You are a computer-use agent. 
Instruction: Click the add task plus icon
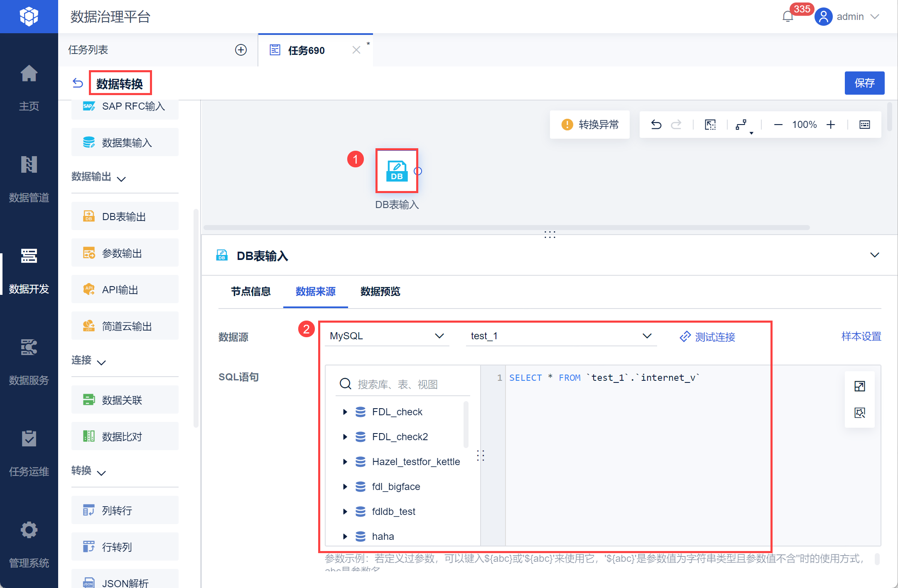point(241,50)
